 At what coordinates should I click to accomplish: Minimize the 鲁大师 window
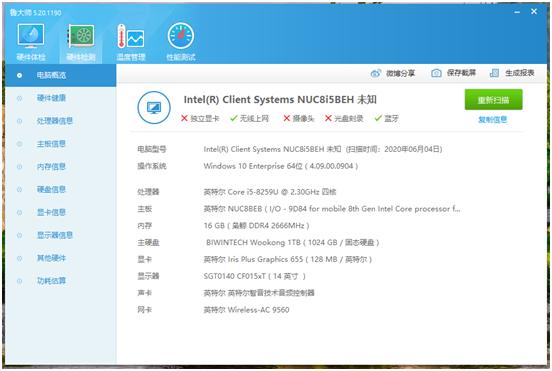(517, 12)
